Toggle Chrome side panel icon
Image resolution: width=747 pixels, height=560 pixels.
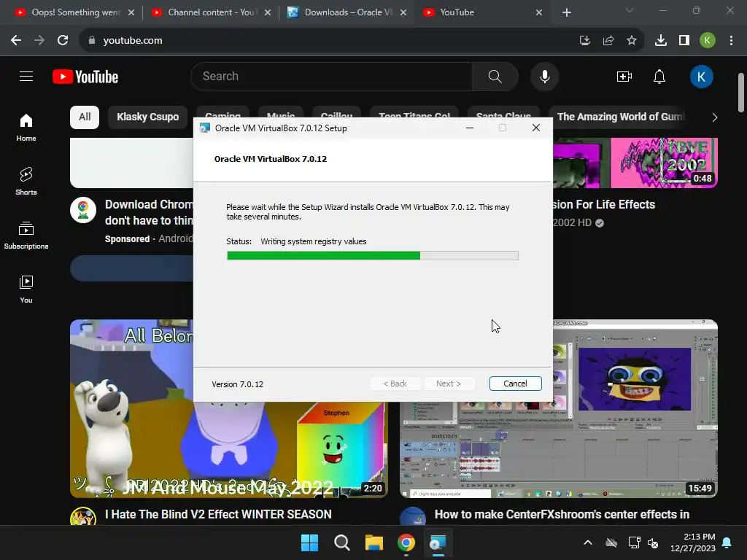point(684,41)
